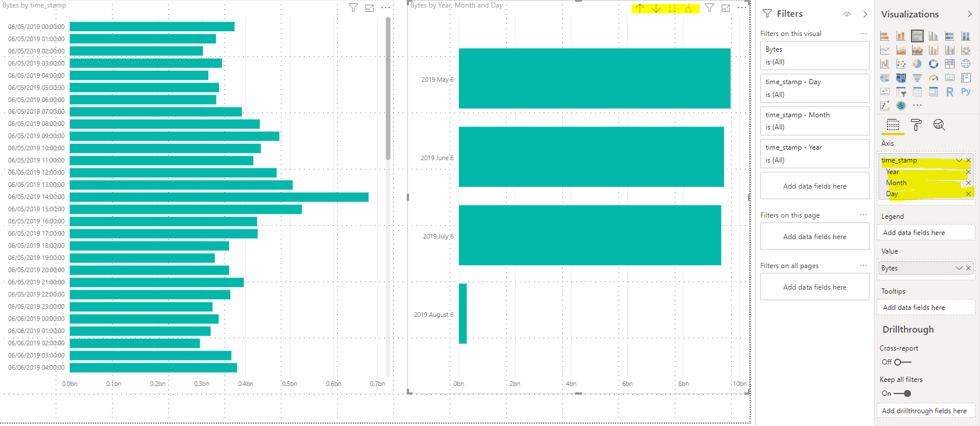Click left chart vertical scrollbar
The image size is (980, 426).
point(388,88)
